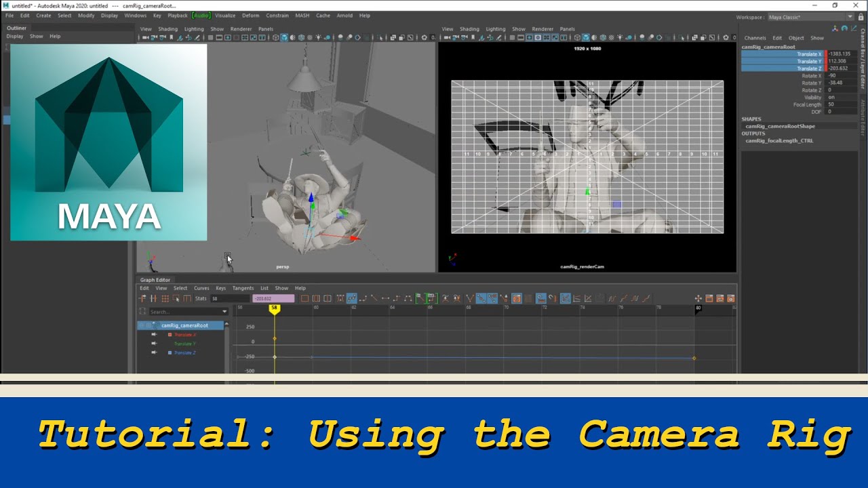This screenshot has height=488, width=868.
Task: Toggle the Time Snap icon in Graph Editor
Action: pyautogui.click(x=541, y=298)
